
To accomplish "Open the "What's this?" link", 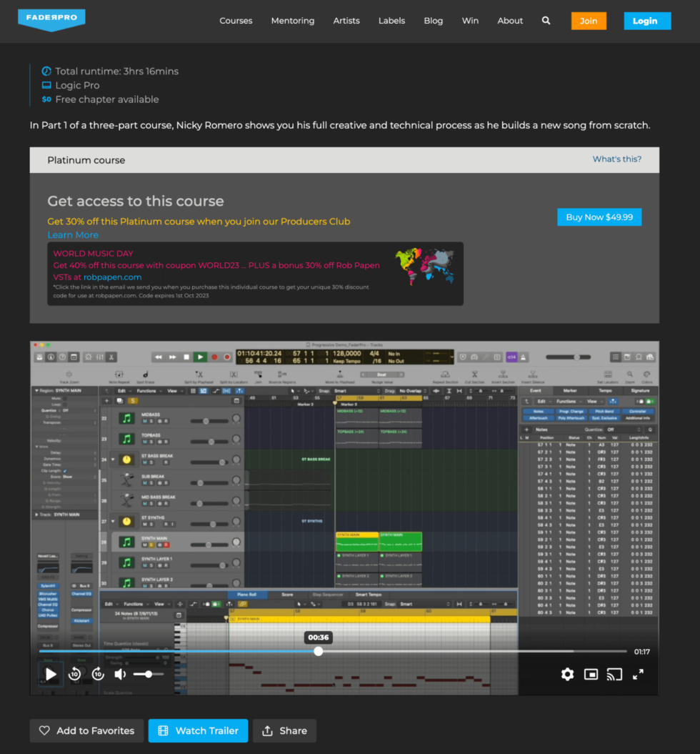I will 617,159.
